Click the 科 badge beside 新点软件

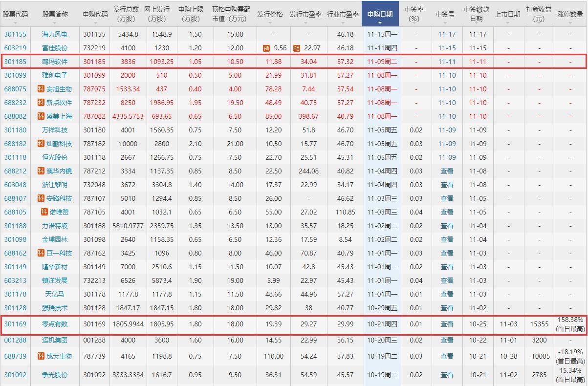[x=41, y=103]
